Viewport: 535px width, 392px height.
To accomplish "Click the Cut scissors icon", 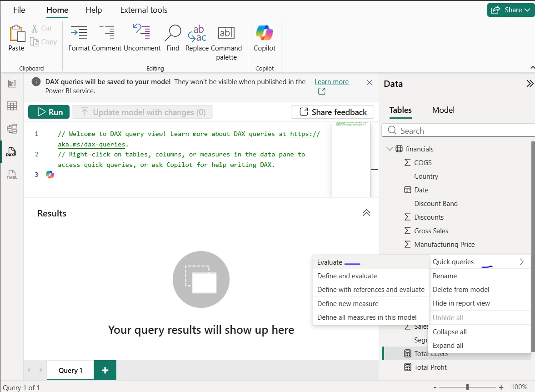I will tap(35, 28).
